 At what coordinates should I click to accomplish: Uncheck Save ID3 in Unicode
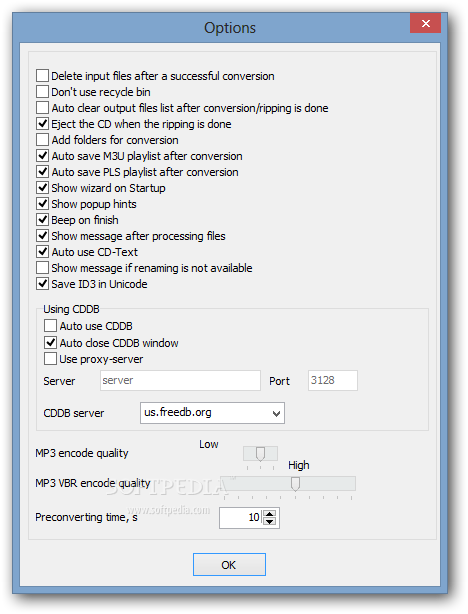(42, 284)
